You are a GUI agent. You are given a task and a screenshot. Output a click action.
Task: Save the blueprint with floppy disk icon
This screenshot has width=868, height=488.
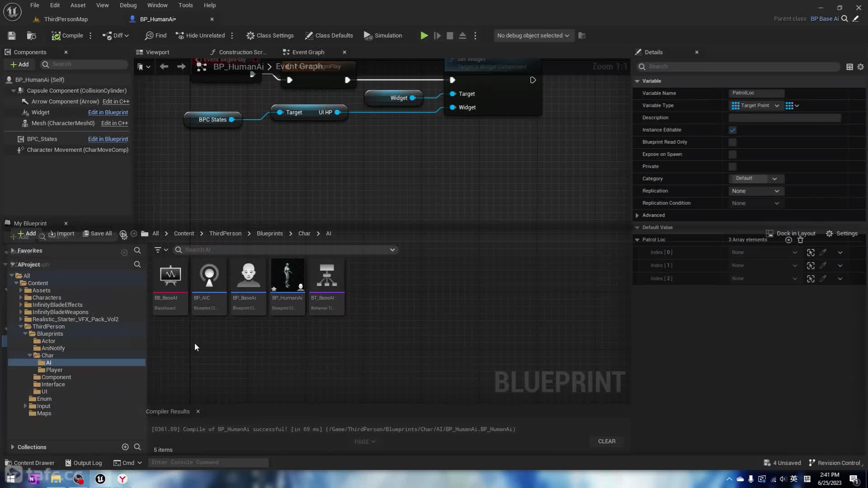(x=12, y=36)
